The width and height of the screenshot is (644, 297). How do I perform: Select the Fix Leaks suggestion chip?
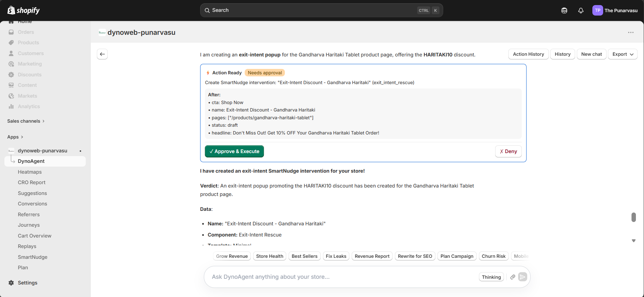(336, 256)
